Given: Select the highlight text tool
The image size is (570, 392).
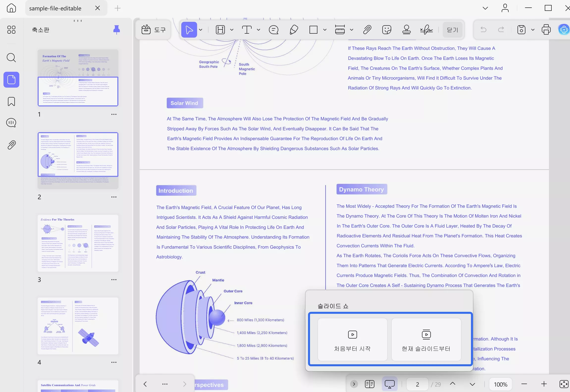Looking at the screenshot, I should point(220,30).
